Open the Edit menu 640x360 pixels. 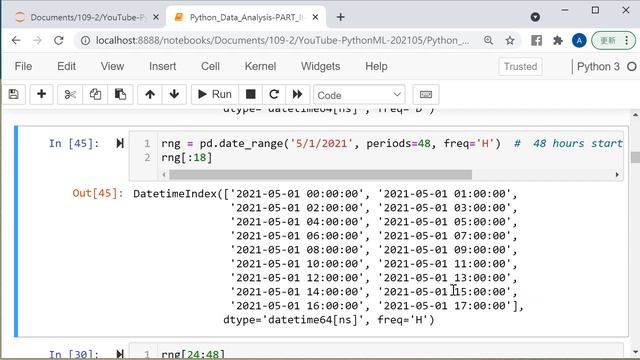[67, 66]
